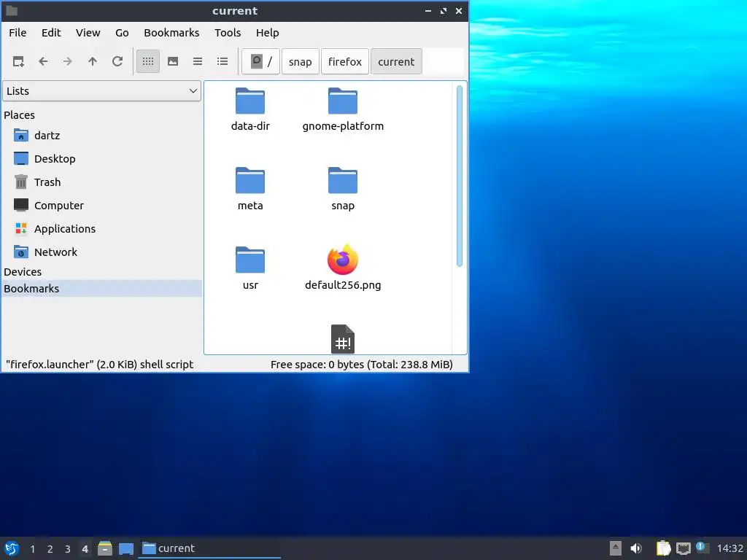The image size is (747, 560).
Task: Click the removable media eject tray icon
Action: point(616,548)
